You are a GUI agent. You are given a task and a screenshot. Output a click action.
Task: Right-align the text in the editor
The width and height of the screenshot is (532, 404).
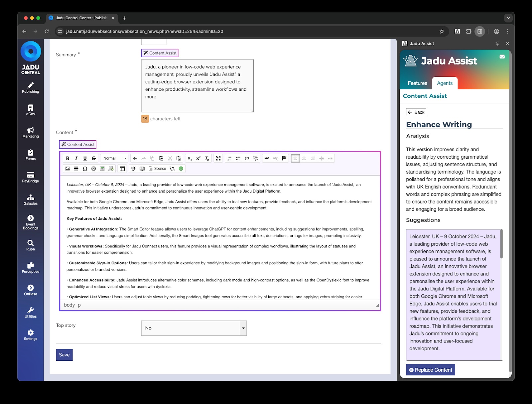[x=313, y=158]
